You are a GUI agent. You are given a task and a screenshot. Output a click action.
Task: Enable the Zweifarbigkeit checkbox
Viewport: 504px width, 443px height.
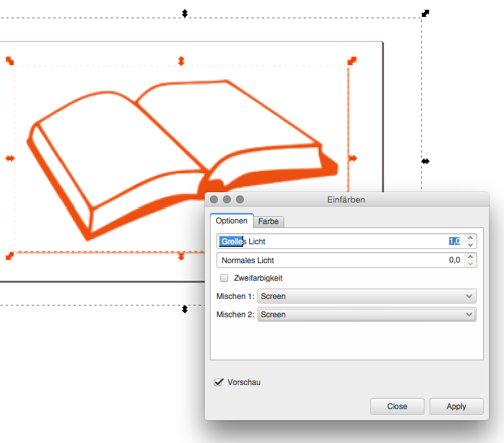click(224, 278)
